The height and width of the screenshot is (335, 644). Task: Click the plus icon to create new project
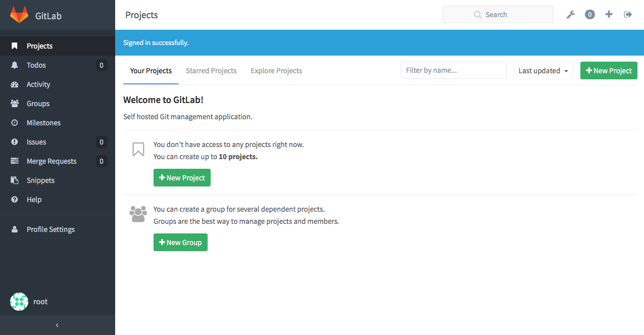(609, 14)
